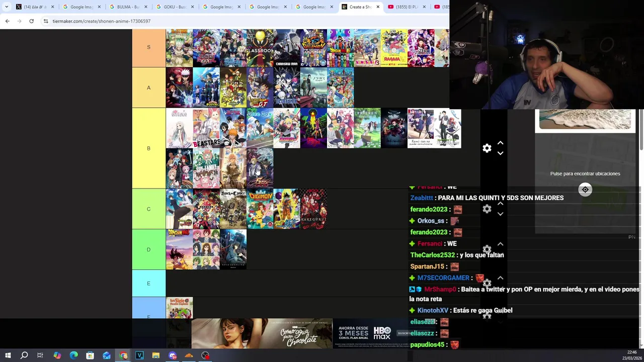Pick the Spy x Family thumbnail in B tier
The height and width of the screenshot is (362, 644).
tap(206, 168)
